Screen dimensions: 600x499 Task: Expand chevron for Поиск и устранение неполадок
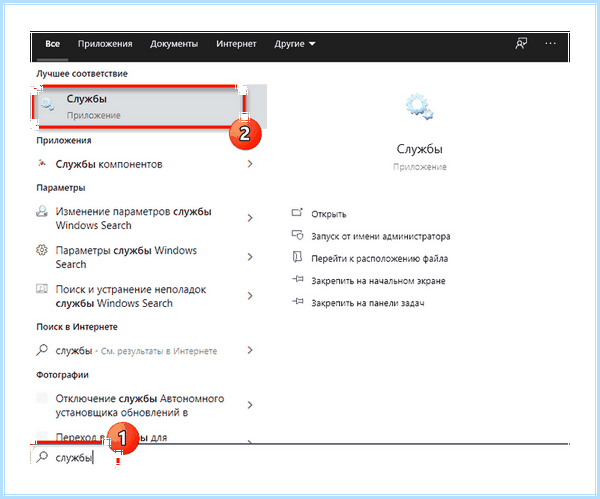(x=250, y=296)
